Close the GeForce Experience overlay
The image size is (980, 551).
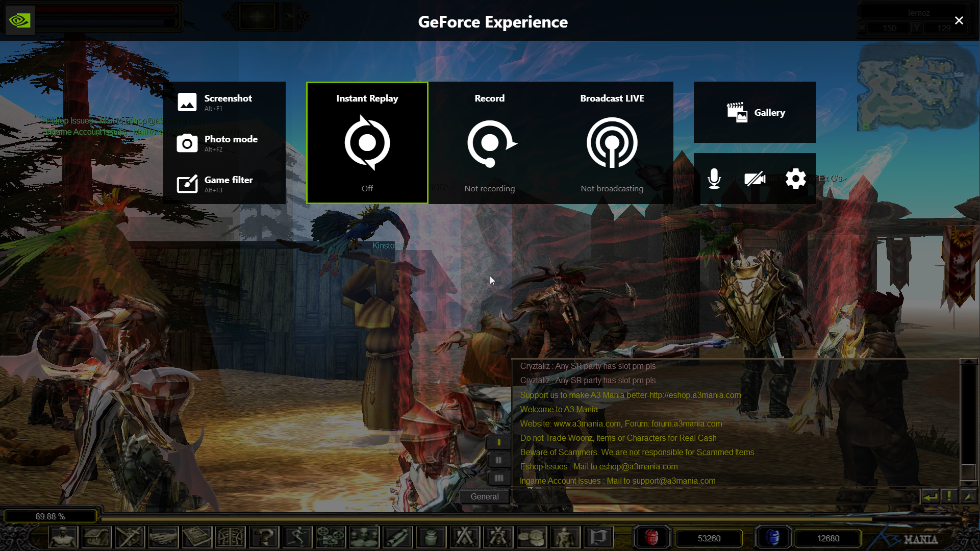tap(959, 20)
